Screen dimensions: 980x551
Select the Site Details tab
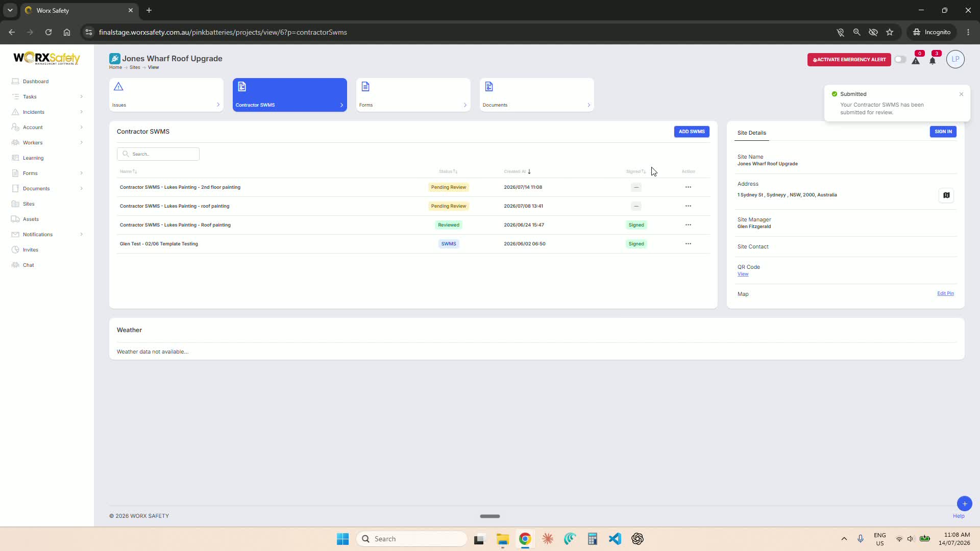pyautogui.click(x=751, y=133)
